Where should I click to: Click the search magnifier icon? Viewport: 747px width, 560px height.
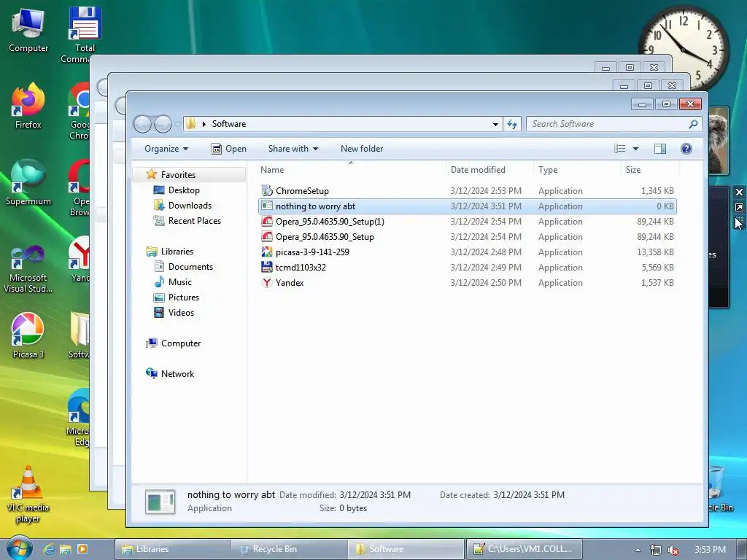[693, 124]
